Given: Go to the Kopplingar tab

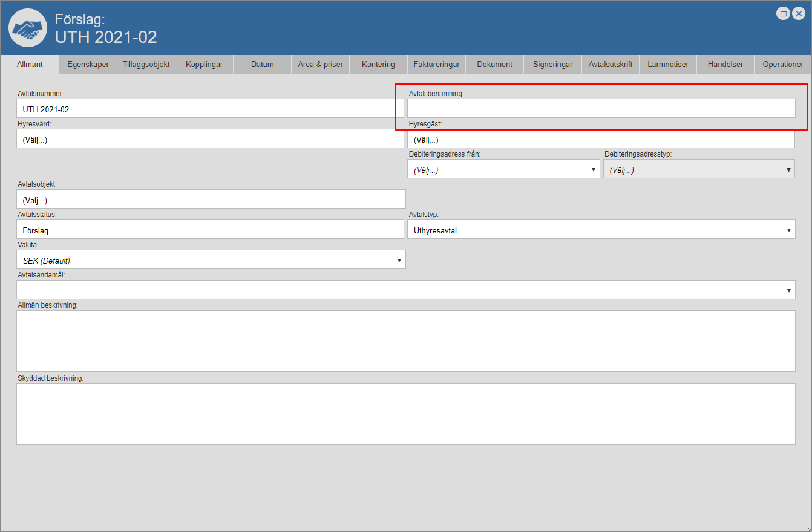Looking at the screenshot, I should 204,64.
